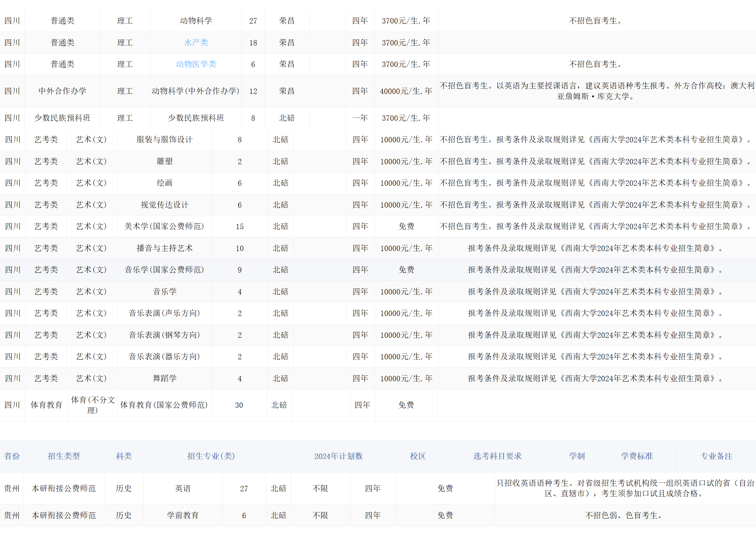Viewport: 756px width, 534px height.
Task: Click the 校区 column header
Action: (x=418, y=456)
